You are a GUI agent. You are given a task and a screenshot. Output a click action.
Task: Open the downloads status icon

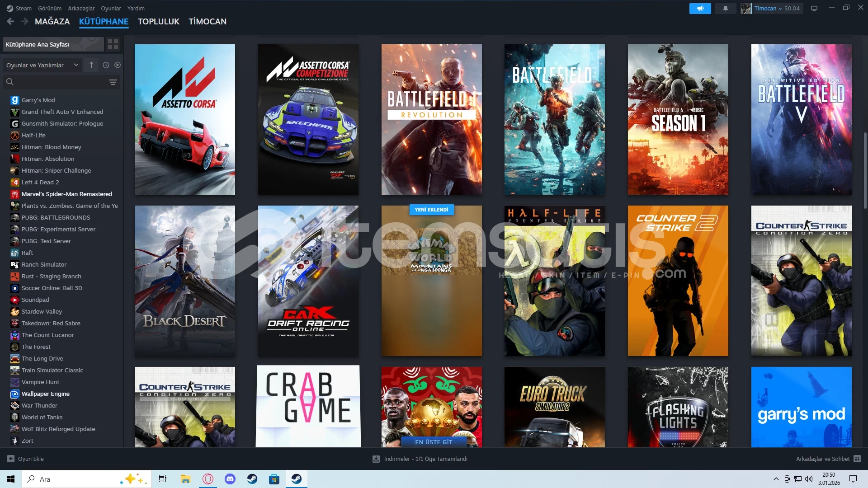(x=376, y=459)
